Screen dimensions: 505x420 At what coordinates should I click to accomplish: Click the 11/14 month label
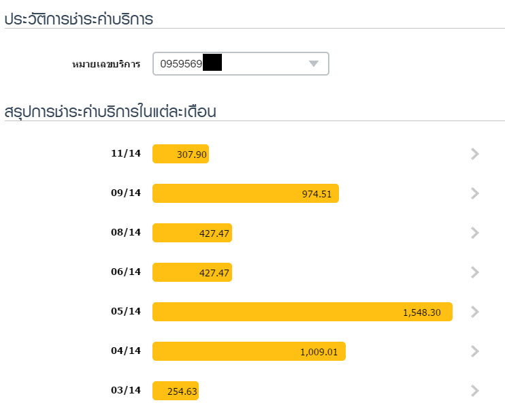(126, 154)
